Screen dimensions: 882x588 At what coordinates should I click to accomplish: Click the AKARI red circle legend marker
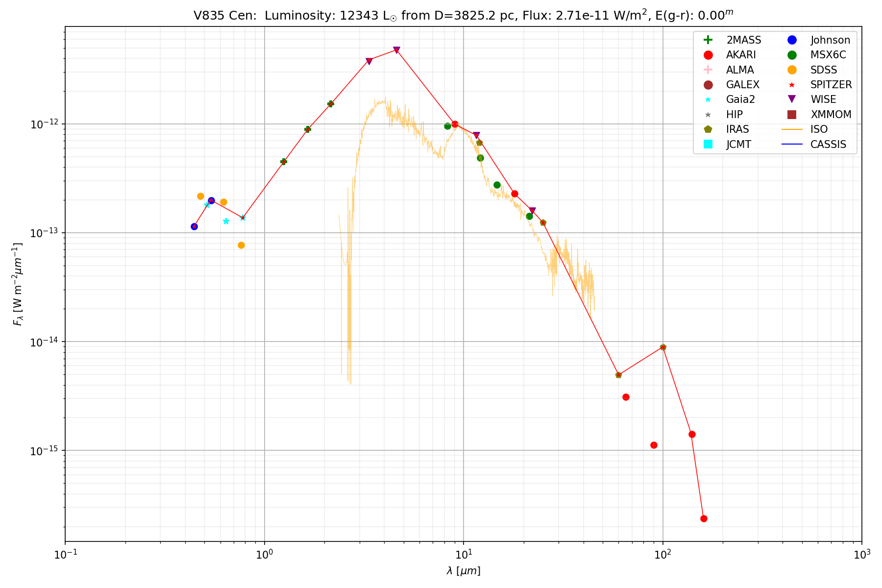pos(708,55)
